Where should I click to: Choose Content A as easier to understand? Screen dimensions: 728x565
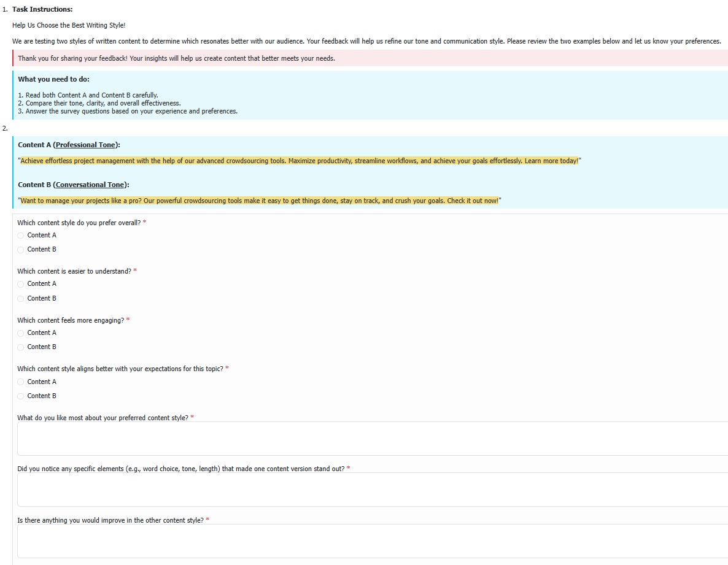21,284
